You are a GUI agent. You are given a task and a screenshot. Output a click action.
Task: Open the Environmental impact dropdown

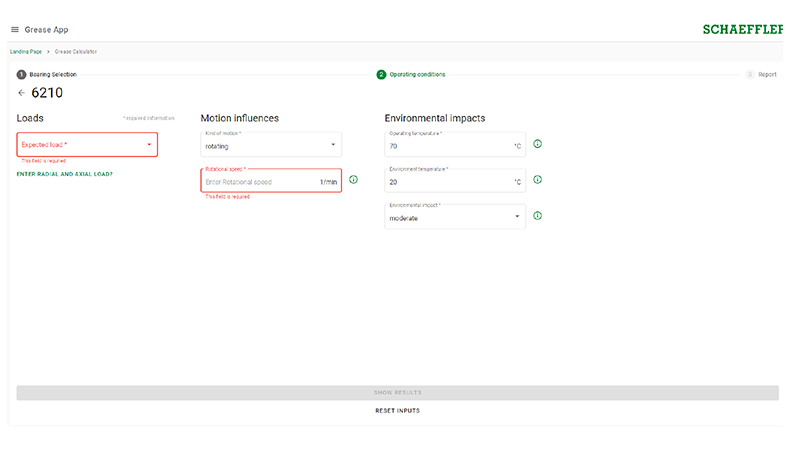(x=454, y=217)
